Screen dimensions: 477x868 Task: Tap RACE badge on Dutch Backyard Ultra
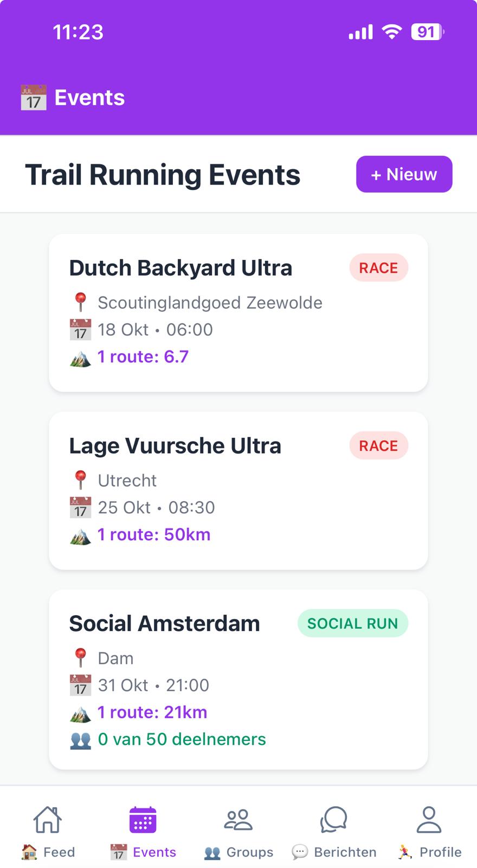[x=378, y=267]
